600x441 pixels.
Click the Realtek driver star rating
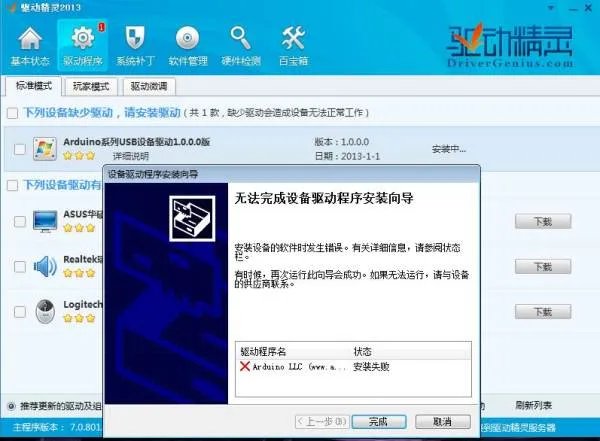click(79, 273)
